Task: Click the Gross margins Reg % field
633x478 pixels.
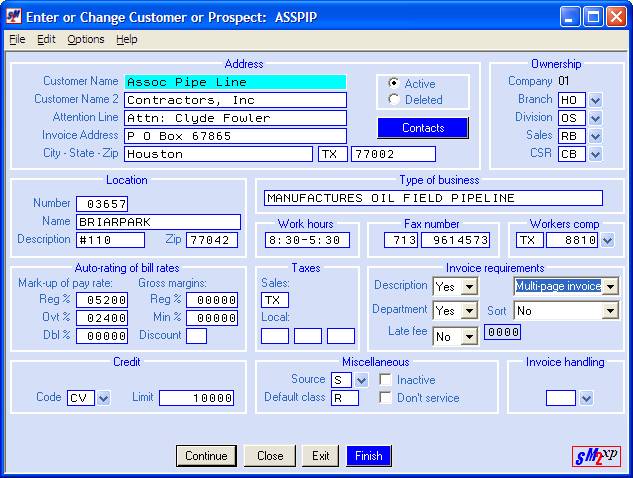Action: [212, 300]
